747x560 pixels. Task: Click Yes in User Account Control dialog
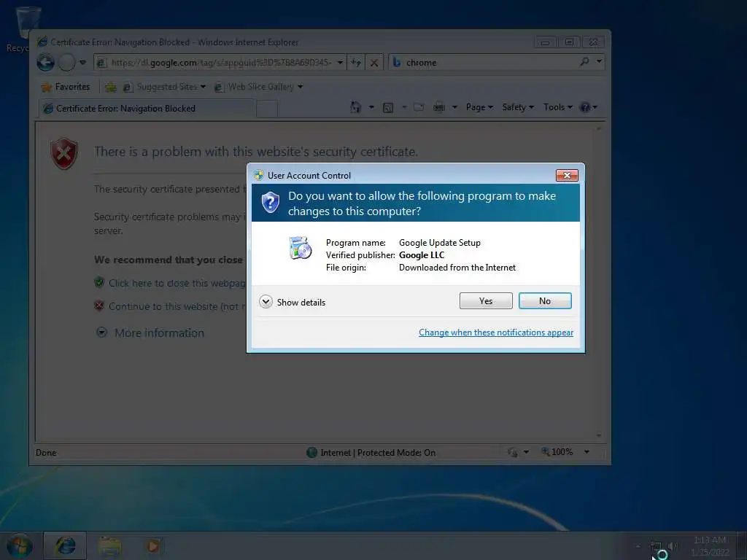[x=485, y=301]
